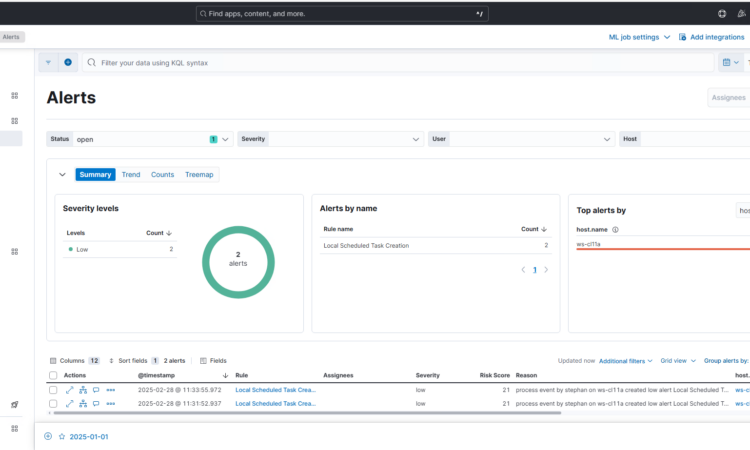Expand alert details for the 11:31:52.937 row
Screen dimensions: 750x450
tap(69, 404)
